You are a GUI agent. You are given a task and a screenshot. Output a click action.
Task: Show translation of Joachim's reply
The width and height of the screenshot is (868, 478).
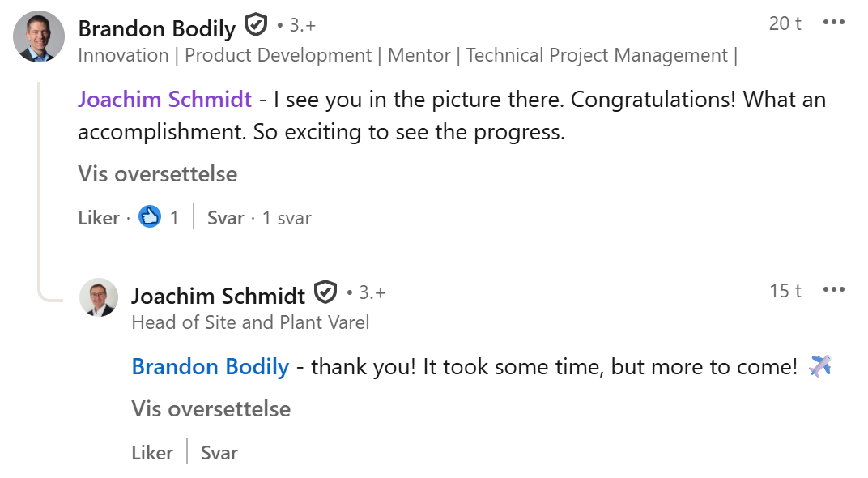[x=211, y=409]
